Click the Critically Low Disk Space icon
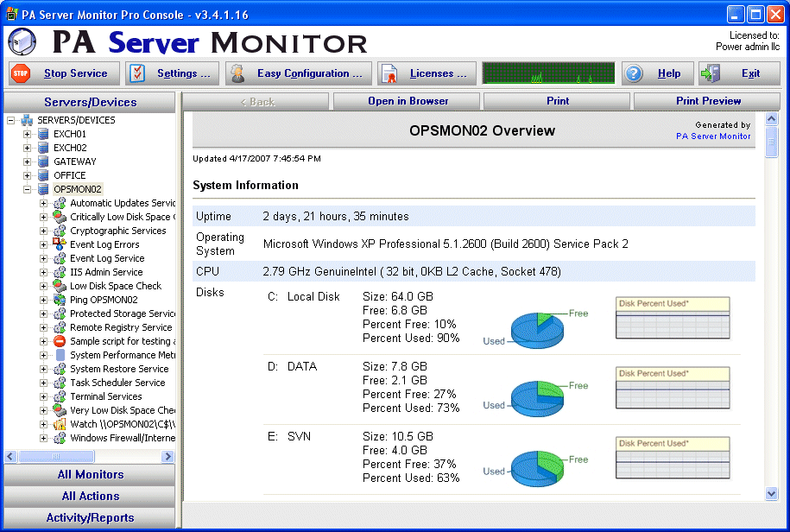790x532 pixels. click(x=60, y=217)
